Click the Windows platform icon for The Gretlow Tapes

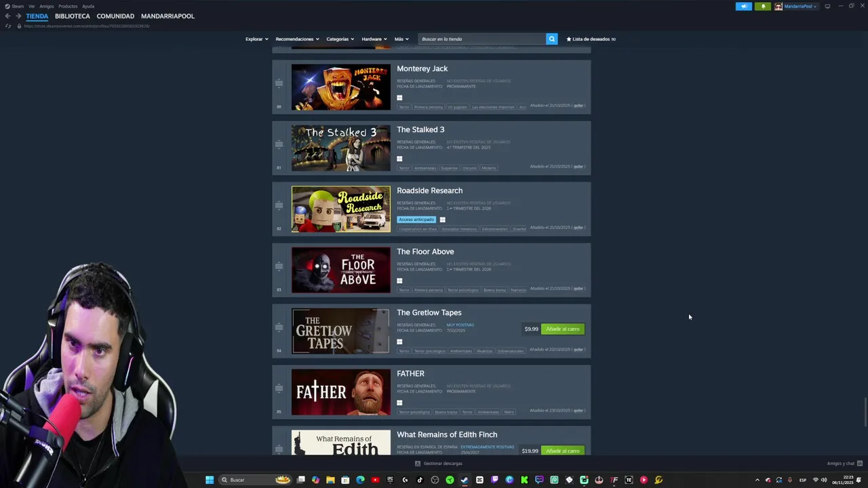pos(399,342)
